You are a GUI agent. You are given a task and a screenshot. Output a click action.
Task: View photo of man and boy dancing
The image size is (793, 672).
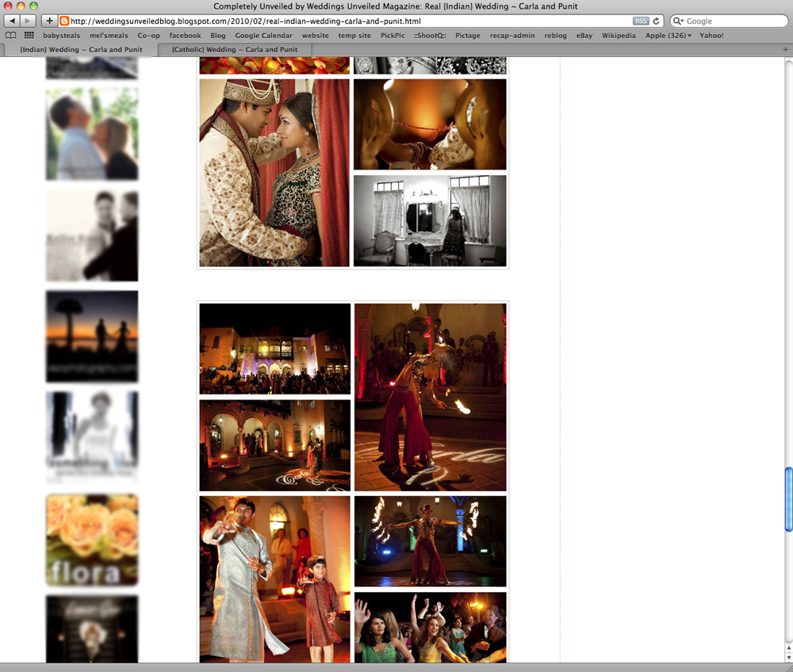point(274,579)
